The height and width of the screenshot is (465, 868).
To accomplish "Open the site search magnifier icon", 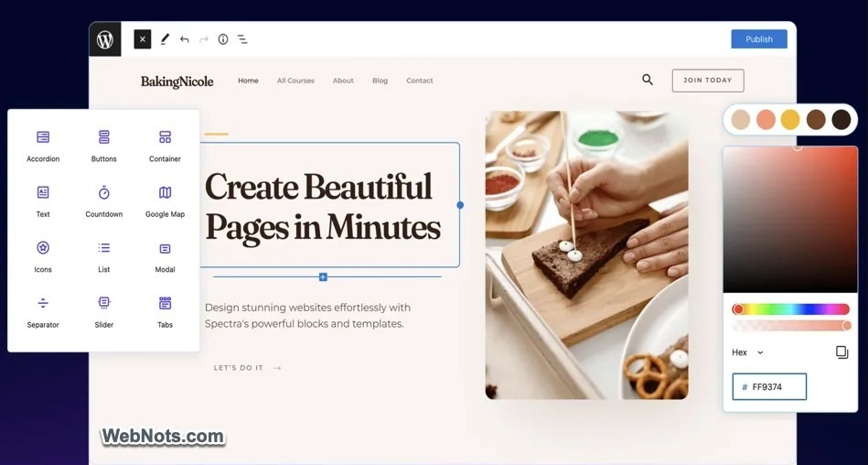I will [x=648, y=80].
